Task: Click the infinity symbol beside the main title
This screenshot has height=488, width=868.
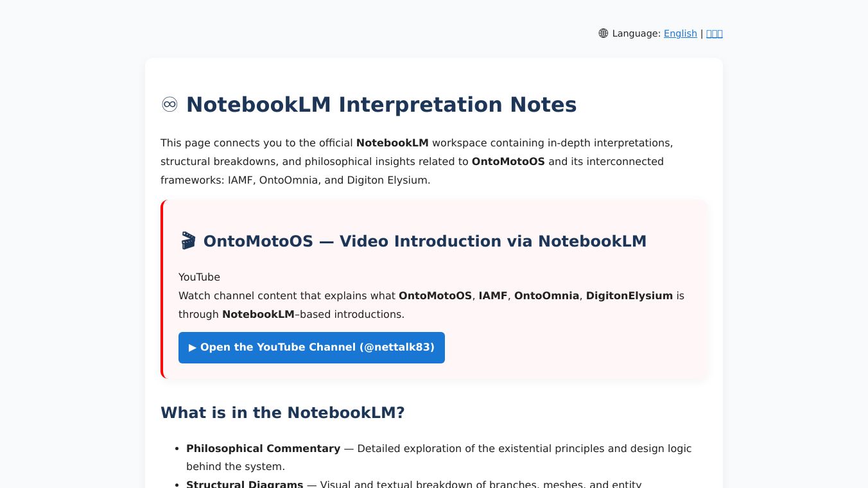Action: [x=169, y=105]
